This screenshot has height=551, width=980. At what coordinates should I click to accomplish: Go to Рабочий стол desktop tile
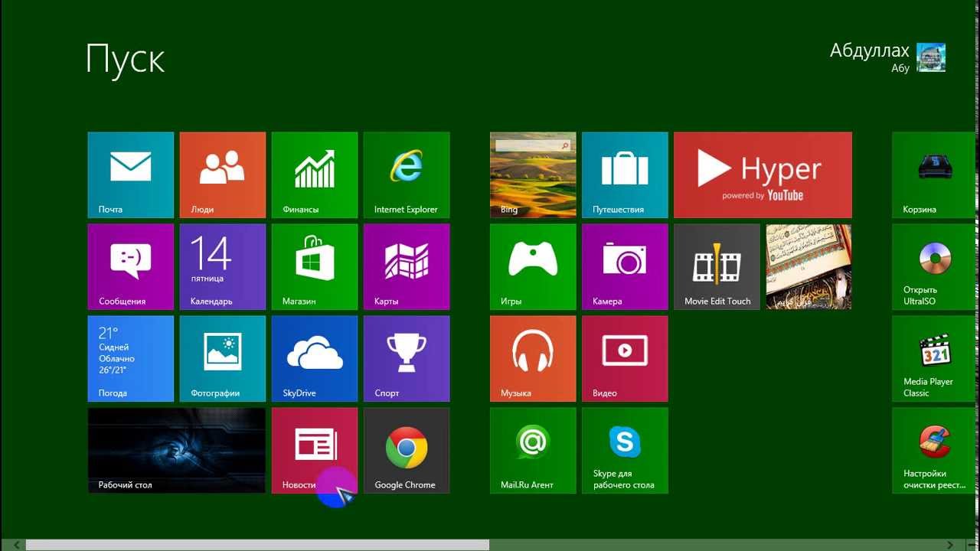click(x=177, y=451)
